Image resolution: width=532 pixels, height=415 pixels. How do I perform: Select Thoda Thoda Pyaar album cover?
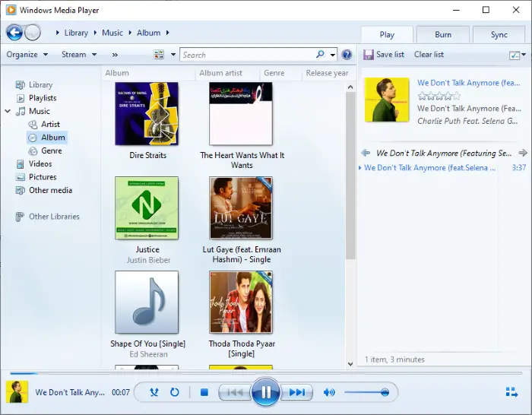click(x=241, y=302)
